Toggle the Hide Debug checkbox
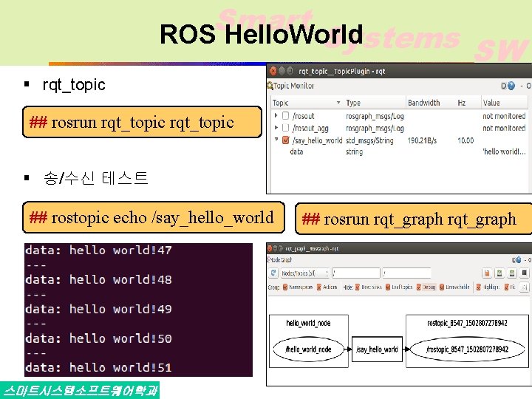Screen dimensions: 532x399 [x=419, y=287]
